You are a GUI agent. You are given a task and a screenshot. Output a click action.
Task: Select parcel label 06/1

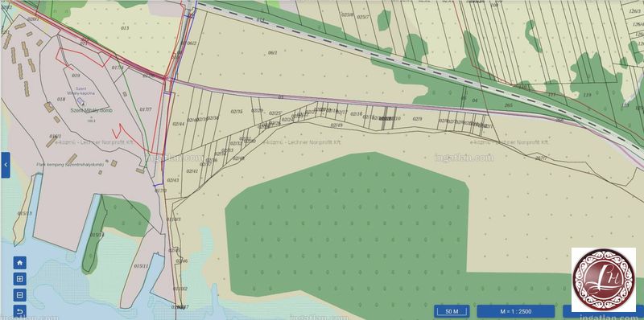pos(273,53)
